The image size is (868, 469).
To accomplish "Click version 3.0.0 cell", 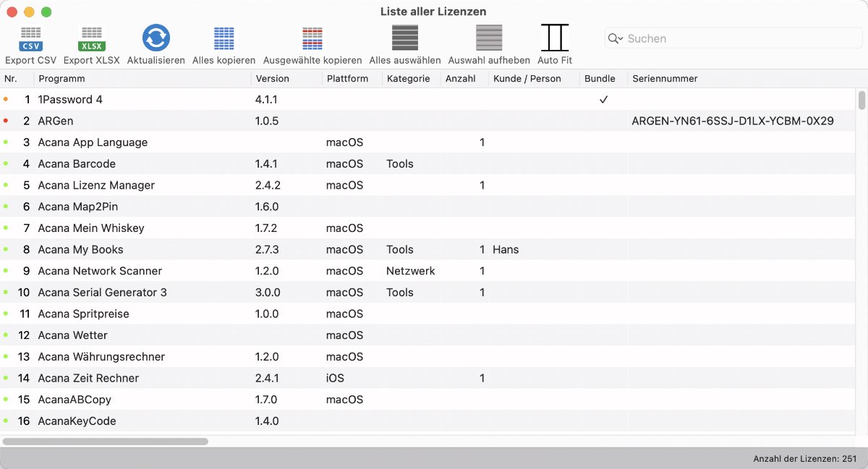I will point(267,293).
